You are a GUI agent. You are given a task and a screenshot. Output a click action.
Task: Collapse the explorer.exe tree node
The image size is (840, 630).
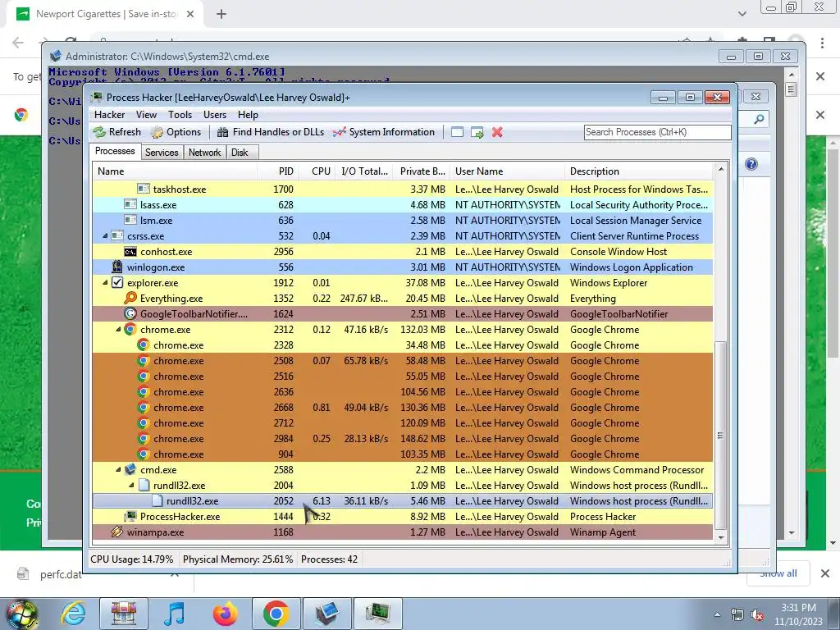pyautogui.click(x=106, y=282)
